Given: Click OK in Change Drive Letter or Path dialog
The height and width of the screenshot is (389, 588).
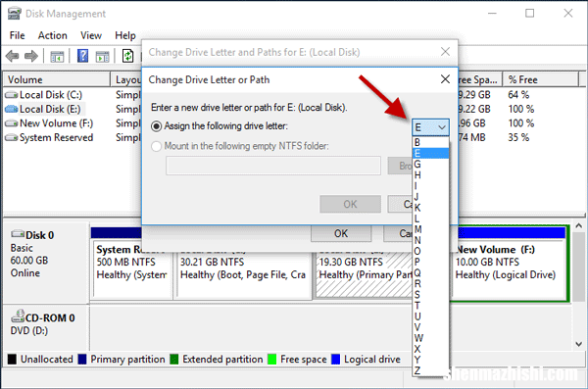Looking at the screenshot, I should [350, 204].
